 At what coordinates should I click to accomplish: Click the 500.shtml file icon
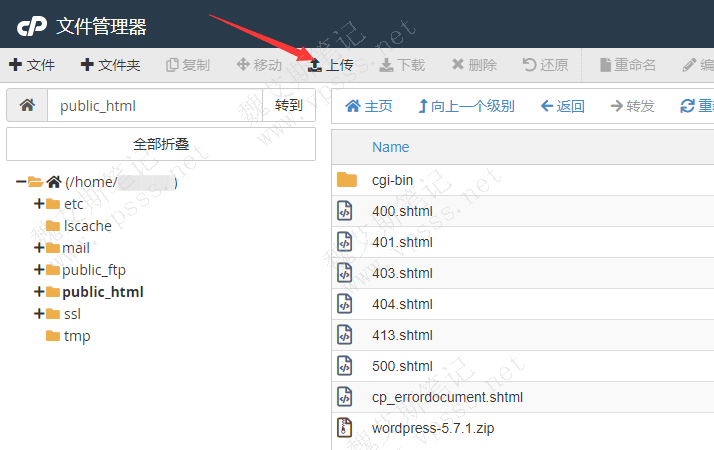pos(345,366)
